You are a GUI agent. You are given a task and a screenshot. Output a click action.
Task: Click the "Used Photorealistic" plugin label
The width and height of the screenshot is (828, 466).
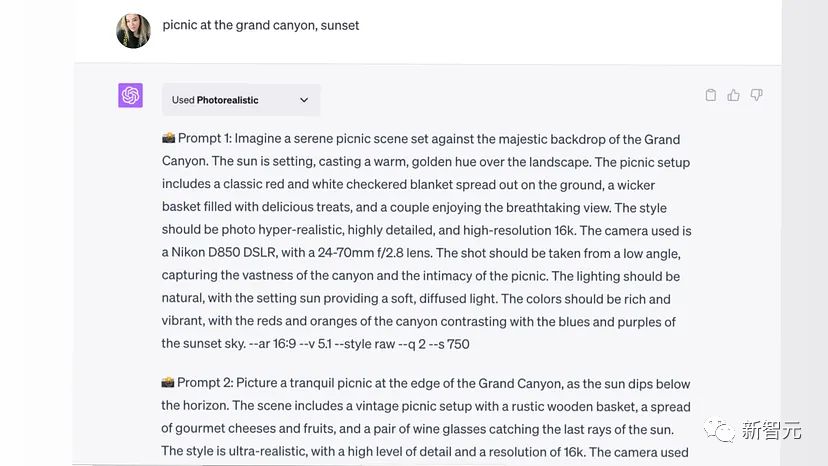[215, 100]
